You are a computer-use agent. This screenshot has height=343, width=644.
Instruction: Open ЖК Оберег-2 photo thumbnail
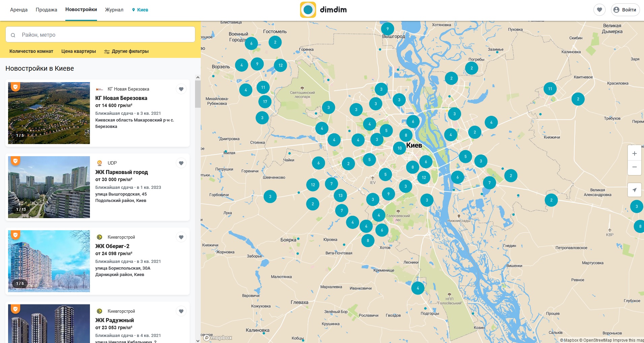click(x=49, y=261)
